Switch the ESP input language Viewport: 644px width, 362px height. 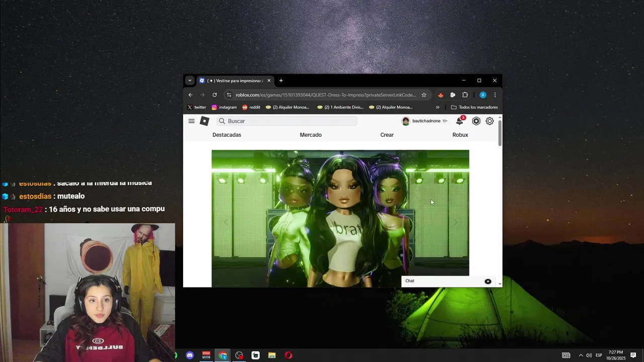pyautogui.click(x=599, y=355)
